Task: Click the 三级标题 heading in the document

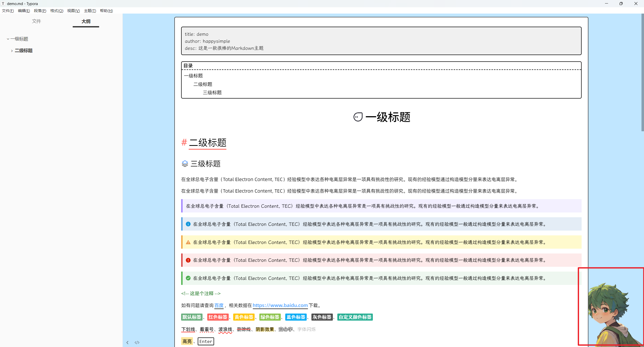Action: pyautogui.click(x=206, y=164)
